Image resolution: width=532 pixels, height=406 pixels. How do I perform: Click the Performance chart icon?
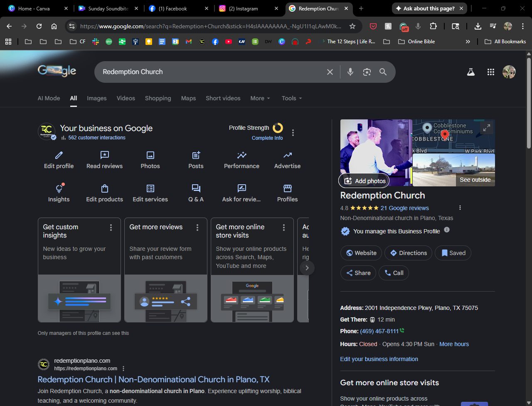(x=241, y=156)
